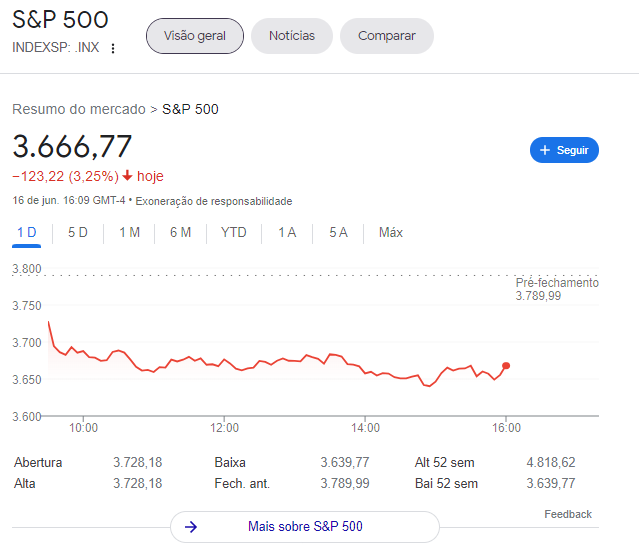Open the three-dot menu beside INDEXSP: .INX
Viewport: 639px width, 545px height.
pyautogui.click(x=113, y=48)
